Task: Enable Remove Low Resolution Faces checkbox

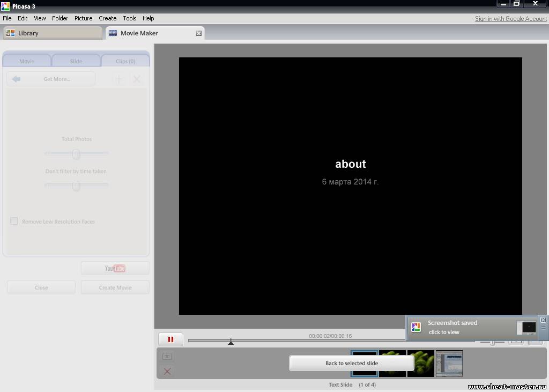Action: 14,221
